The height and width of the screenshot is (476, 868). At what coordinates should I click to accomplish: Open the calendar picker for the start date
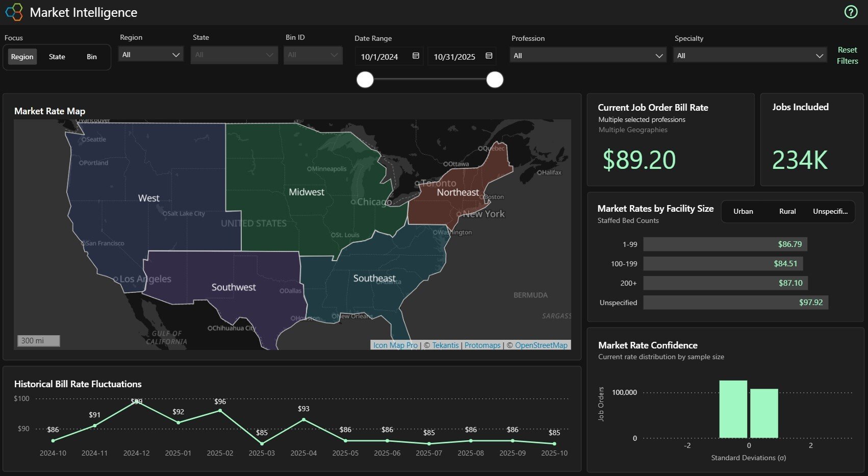(416, 56)
